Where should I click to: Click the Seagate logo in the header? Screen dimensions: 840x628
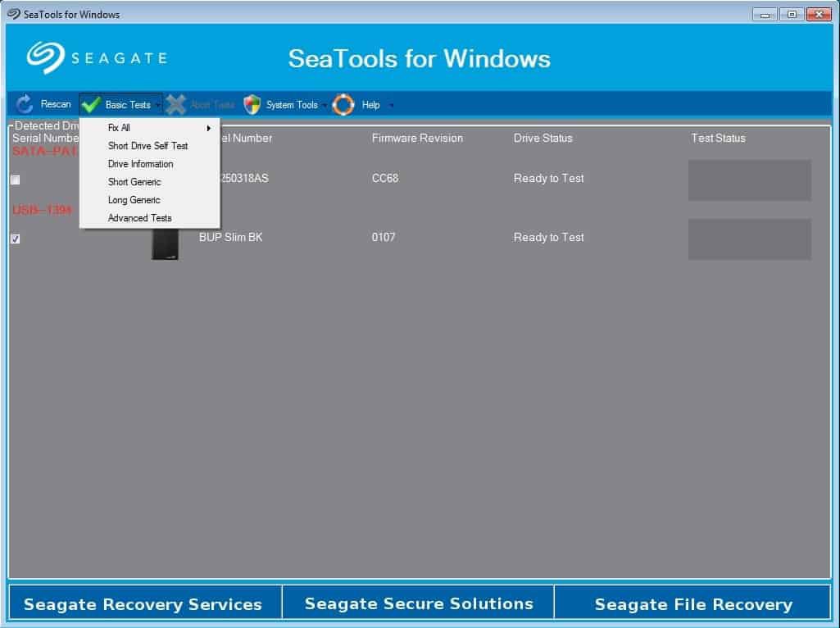click(x=97, y=57)
